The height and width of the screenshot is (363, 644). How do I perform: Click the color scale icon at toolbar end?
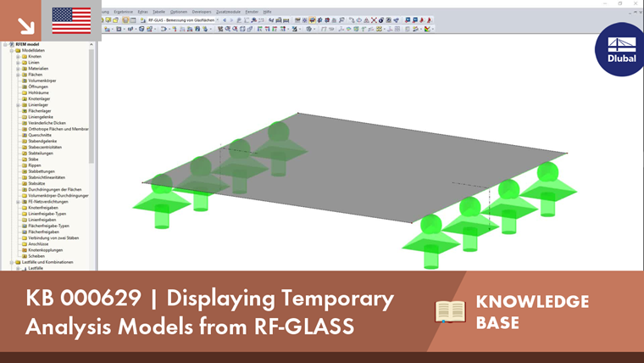pos(427,29)
